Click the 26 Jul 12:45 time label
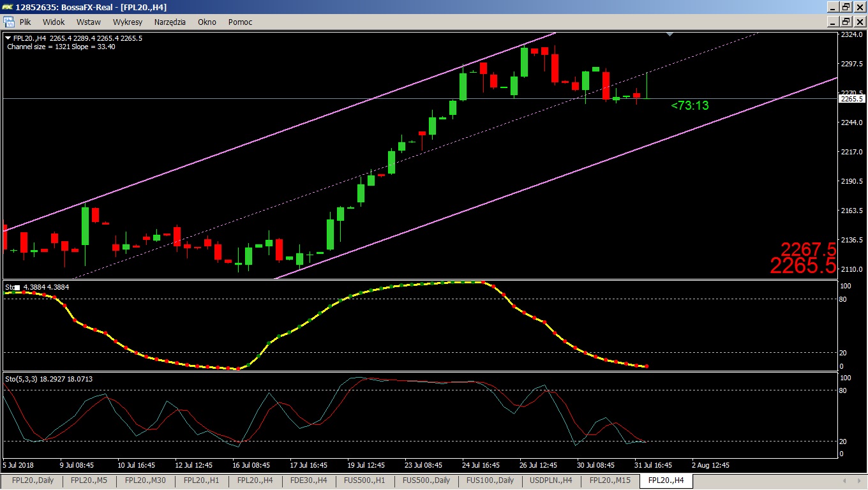The width and height of the screenshot is (868, 490). point(539,465)
